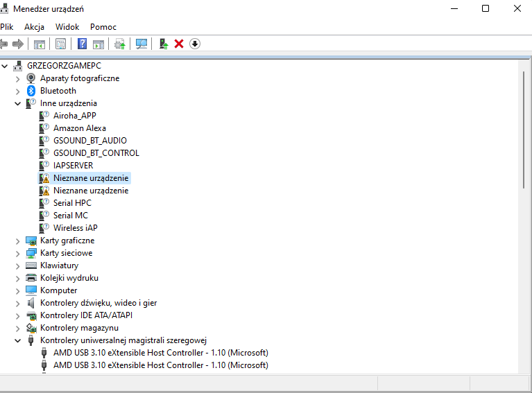Minimize the Menedżer urządzeń window

[454, 8]
